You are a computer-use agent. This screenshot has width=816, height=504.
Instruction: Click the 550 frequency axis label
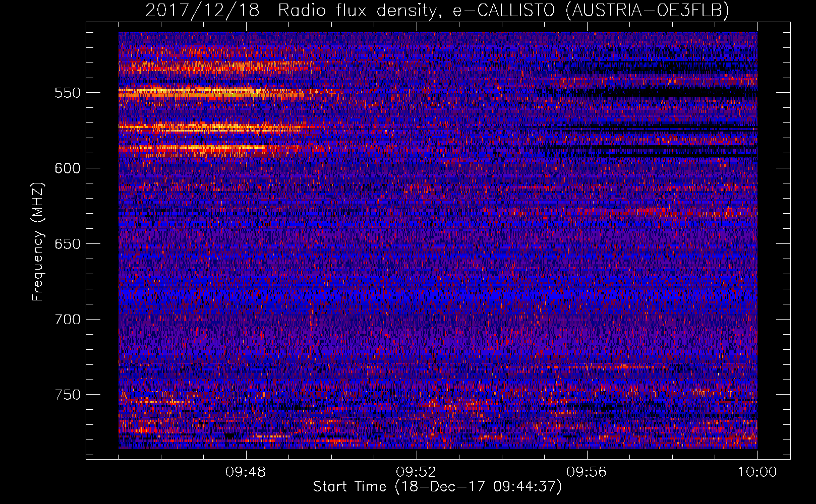click(x=68, y=93)
